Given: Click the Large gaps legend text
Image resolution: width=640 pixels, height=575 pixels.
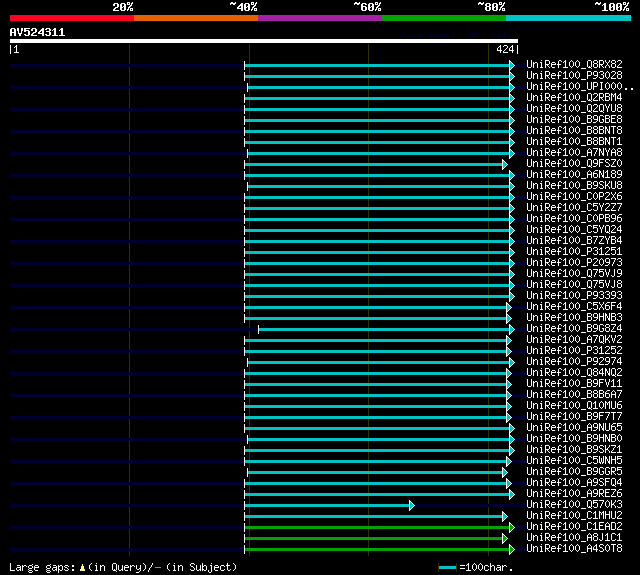Looking at the screenshot, I should click(x=123, y=567).
